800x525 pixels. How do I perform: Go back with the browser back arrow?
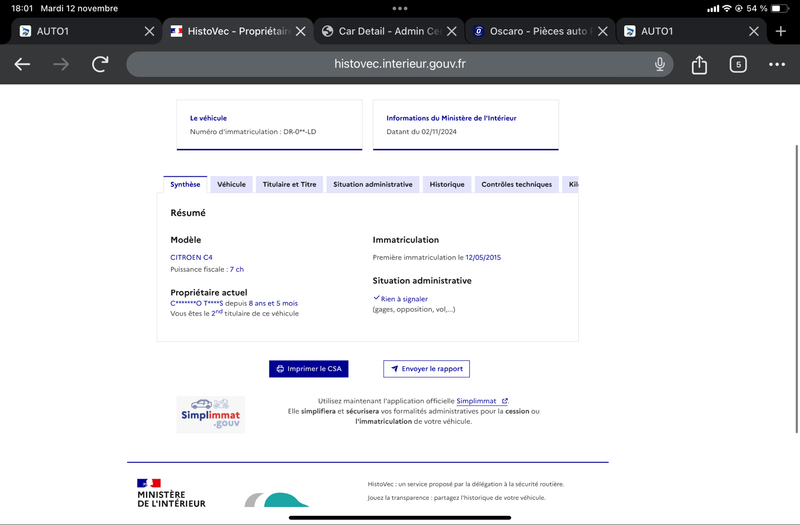click(x=22, y=64)
